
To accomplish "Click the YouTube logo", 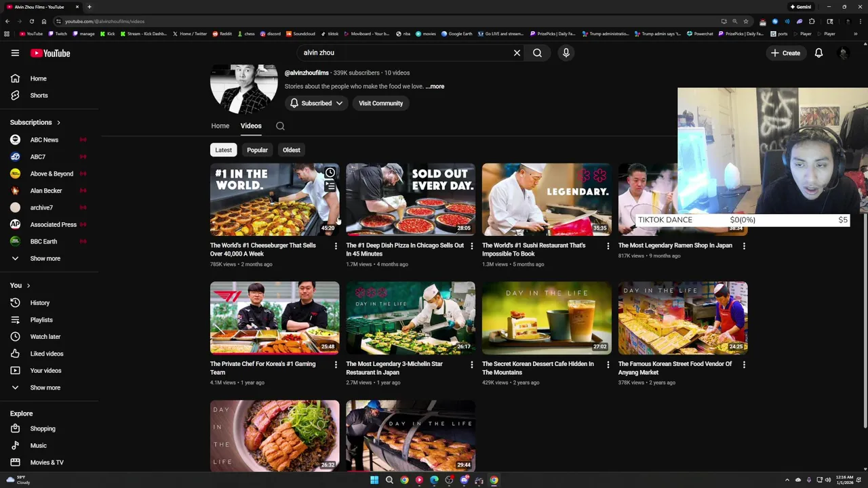I will pyautogui.click(x=50, y=53).
